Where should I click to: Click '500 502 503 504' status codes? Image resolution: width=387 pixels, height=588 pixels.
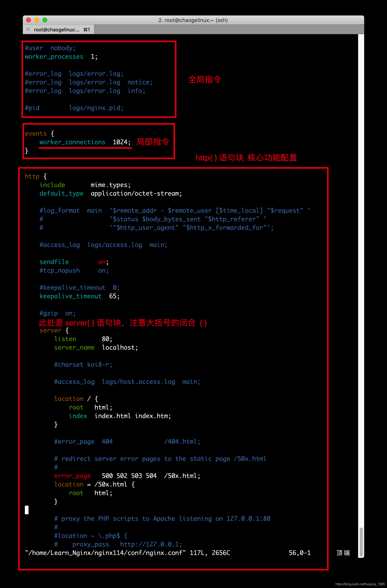(129, 476)
